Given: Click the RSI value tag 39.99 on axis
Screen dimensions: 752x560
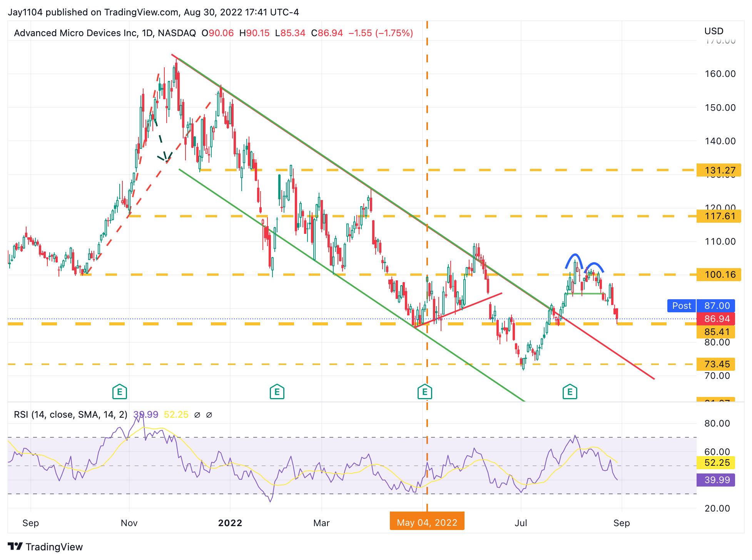Looking at the screenshot, I should tap(716, 480).
